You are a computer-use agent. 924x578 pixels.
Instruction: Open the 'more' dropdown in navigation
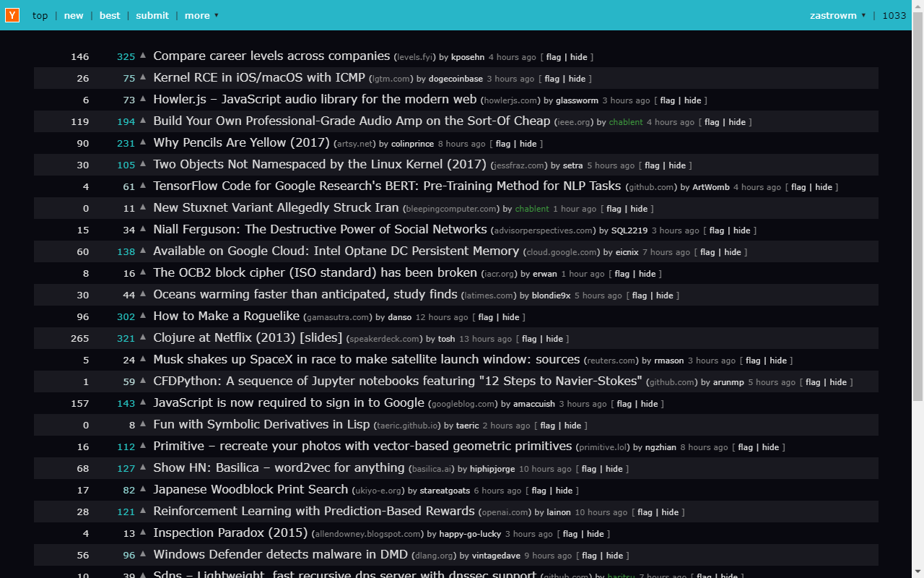pos(201,15)
